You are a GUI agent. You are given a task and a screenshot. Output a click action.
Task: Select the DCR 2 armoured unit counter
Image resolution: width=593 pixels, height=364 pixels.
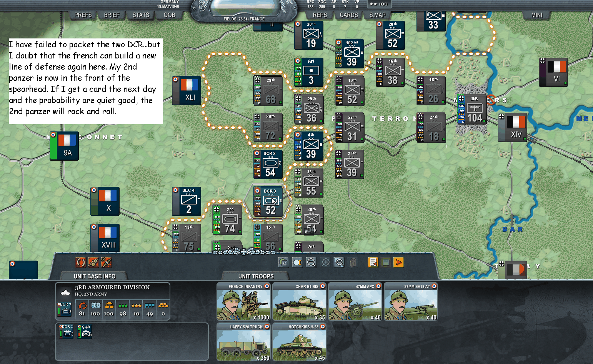click(x=268, y=164)
